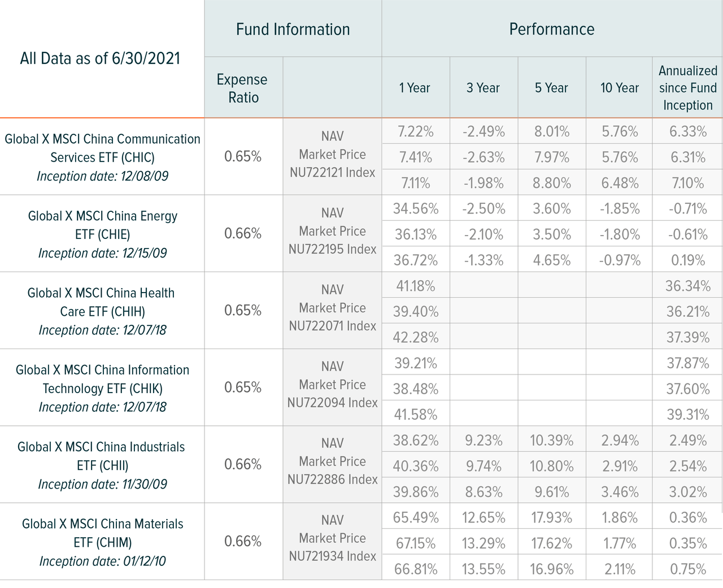This screenshot has width=723, height=588.
Task: Click the Expense Ratio column header
Action: tap(243, 88)
